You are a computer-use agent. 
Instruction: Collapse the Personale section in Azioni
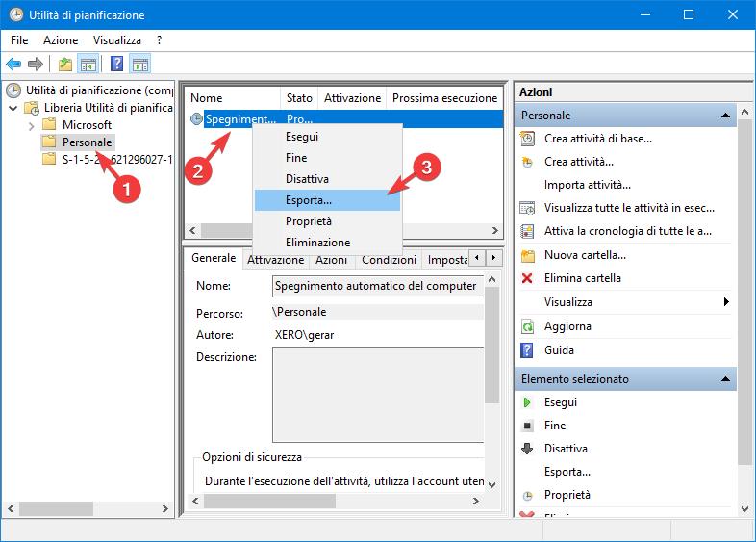click(x=725, y=116)
